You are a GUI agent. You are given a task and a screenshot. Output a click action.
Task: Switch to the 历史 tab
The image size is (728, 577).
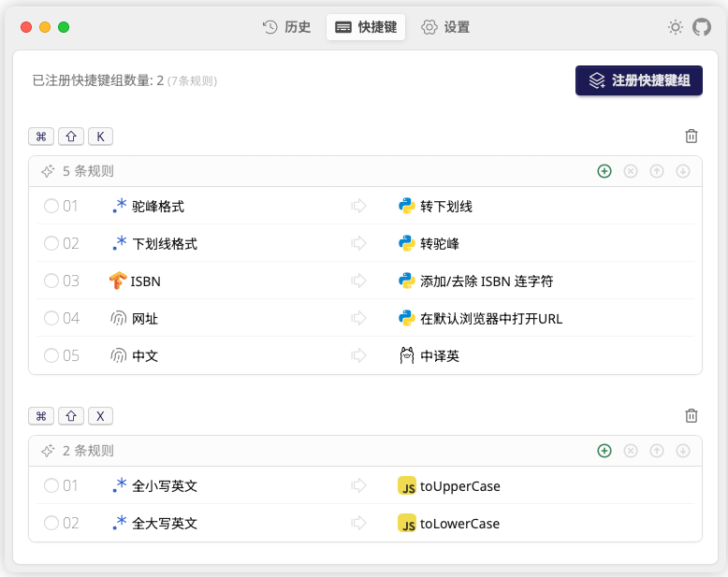[286, 28]
